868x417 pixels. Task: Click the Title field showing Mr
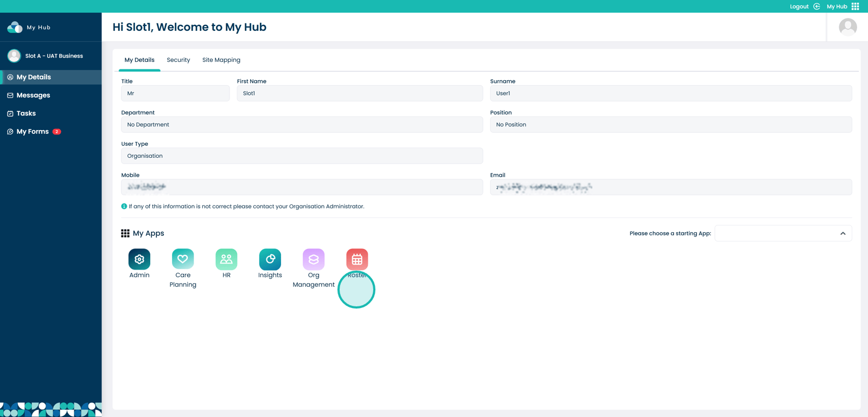(x=175, y=93)
